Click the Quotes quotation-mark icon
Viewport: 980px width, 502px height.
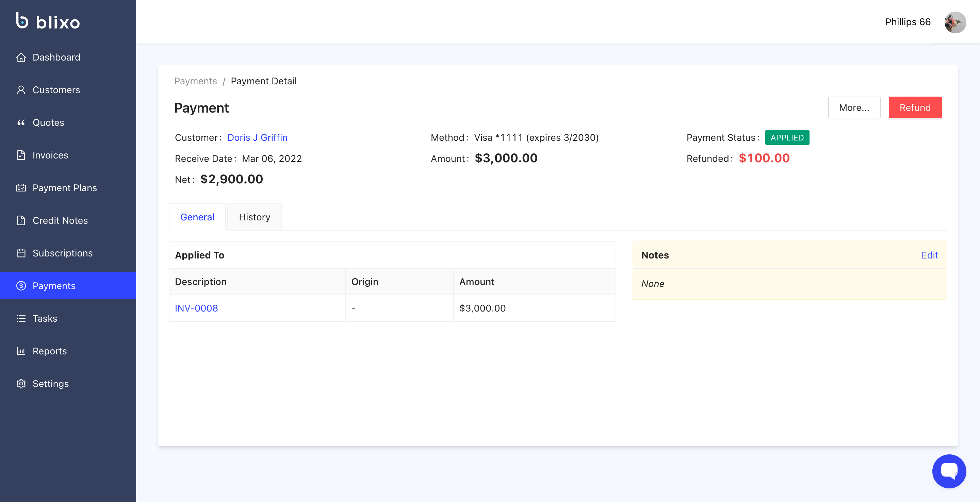tap(21, 122)
